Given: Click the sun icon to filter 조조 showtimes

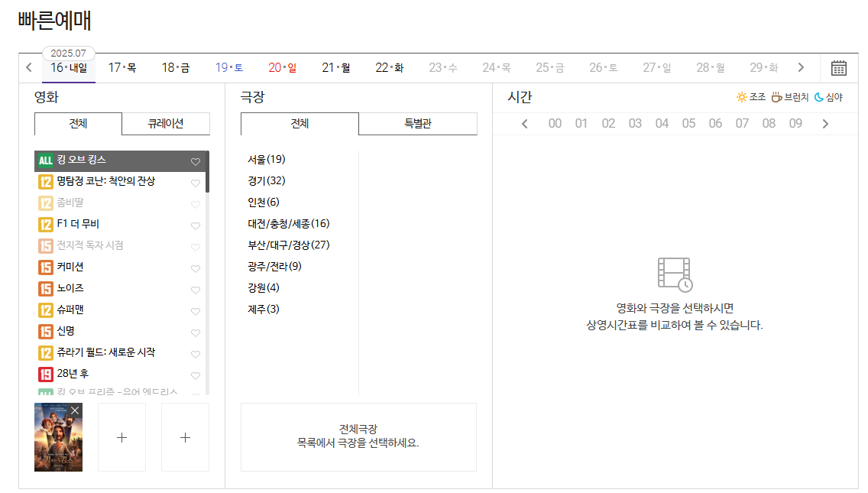Looking at the screenshot, I should tap(740, 95).
